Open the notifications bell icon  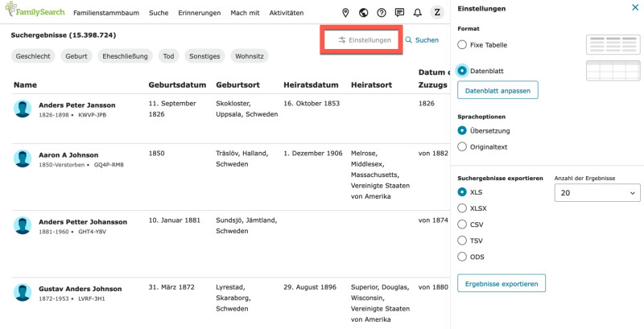418,13
